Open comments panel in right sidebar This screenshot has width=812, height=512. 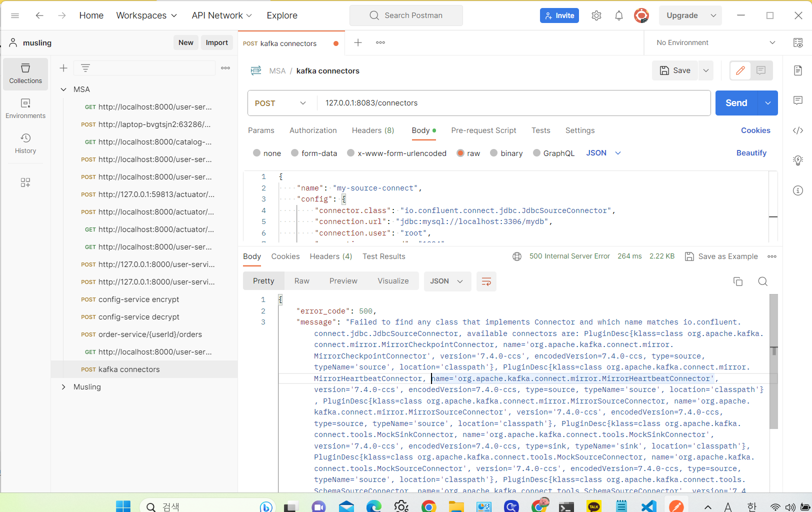point(798,100)
